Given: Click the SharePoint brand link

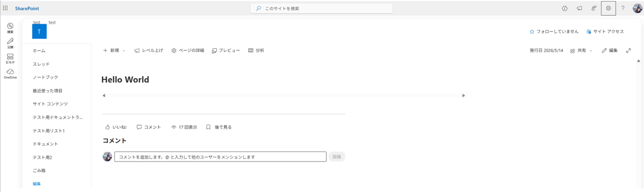Looking at the screenshot, I should [27, 8].
